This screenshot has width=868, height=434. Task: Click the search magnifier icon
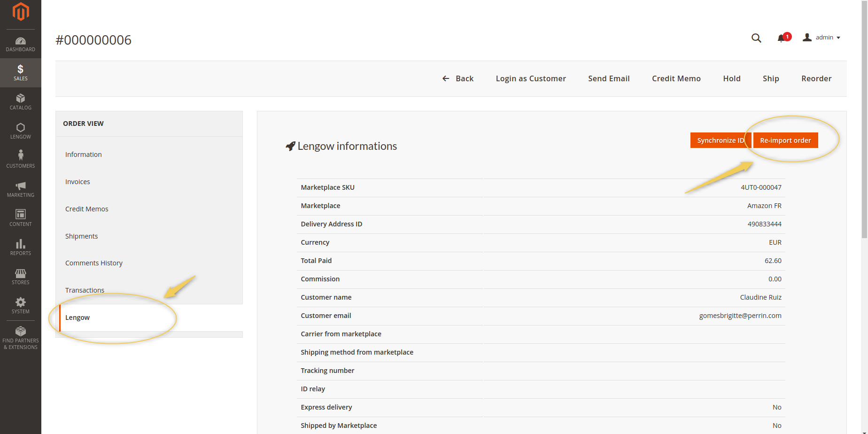[x=756, y=38]
